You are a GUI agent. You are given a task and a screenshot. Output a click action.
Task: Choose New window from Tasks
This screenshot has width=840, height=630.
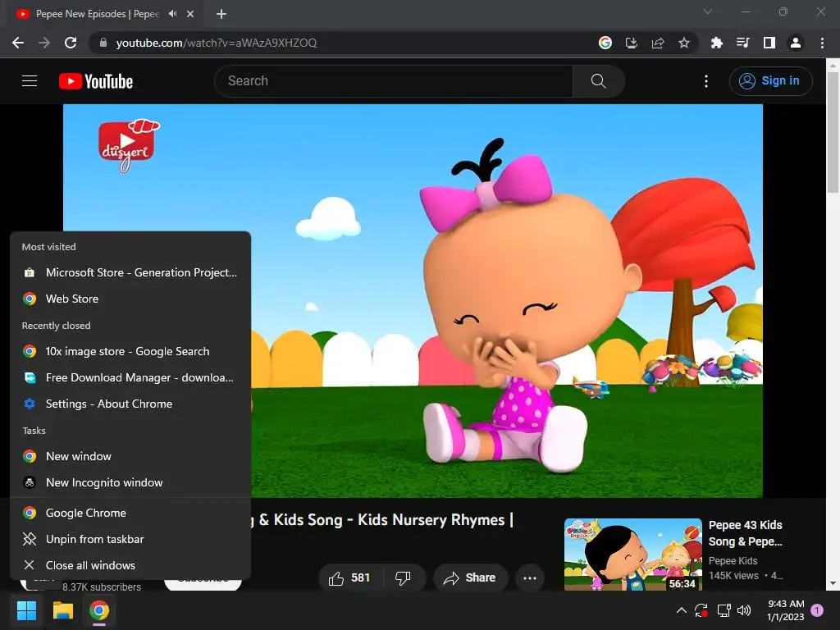point(130,456)
